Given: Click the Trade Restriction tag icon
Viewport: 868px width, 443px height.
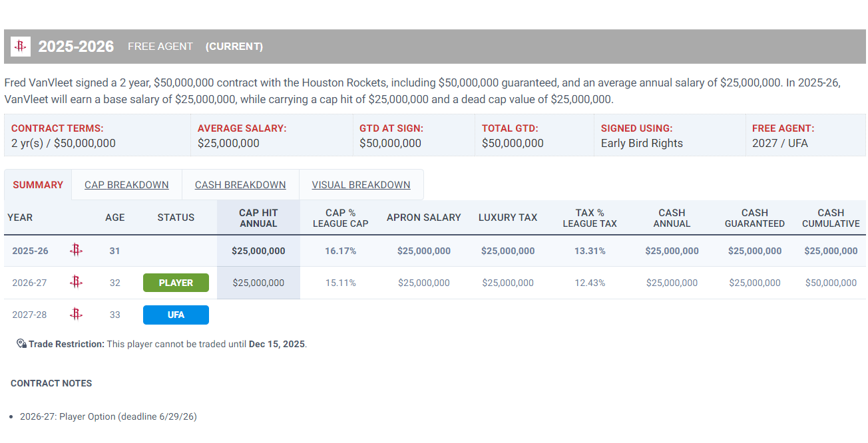Looking at the screenshot, I should [21, 344].
